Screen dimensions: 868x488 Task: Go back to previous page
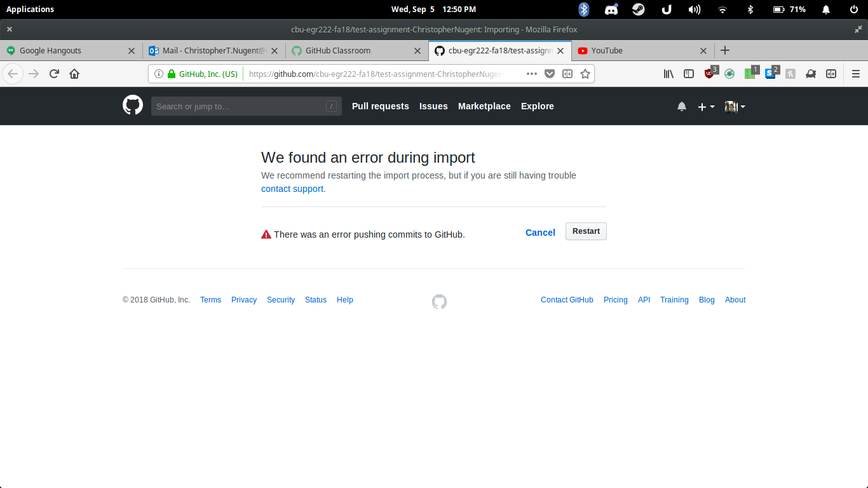coord(13,74)
